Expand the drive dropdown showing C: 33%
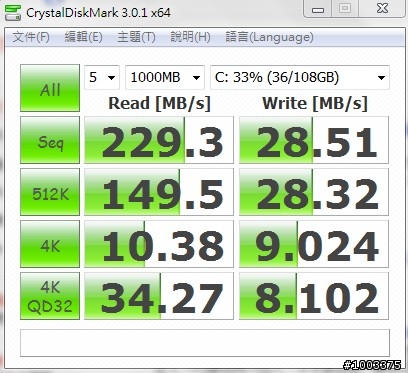 click(x=300, y=77)
